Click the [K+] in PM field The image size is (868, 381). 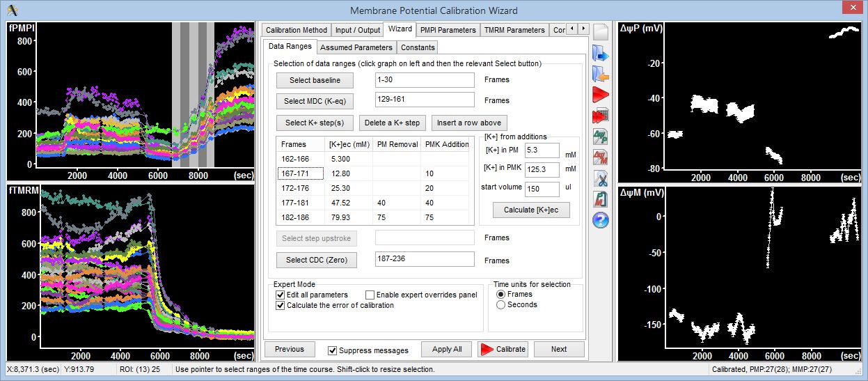[x=543, y=150]
